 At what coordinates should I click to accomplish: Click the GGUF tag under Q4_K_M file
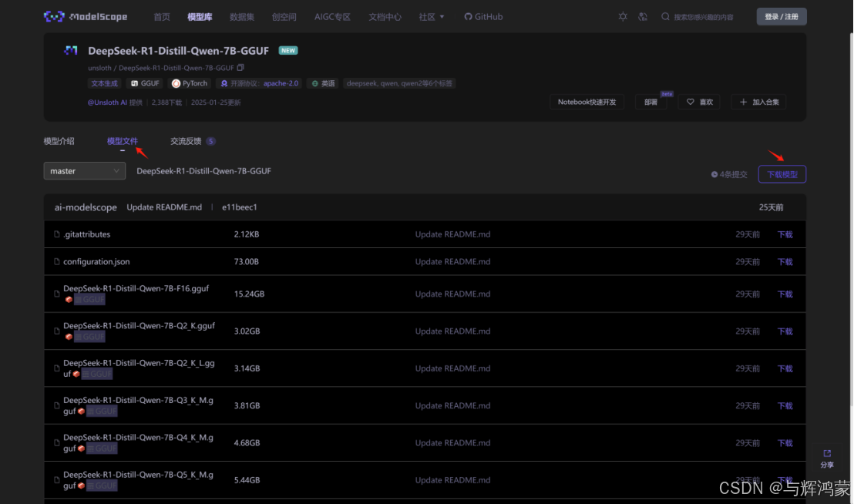tap(102, 449)
